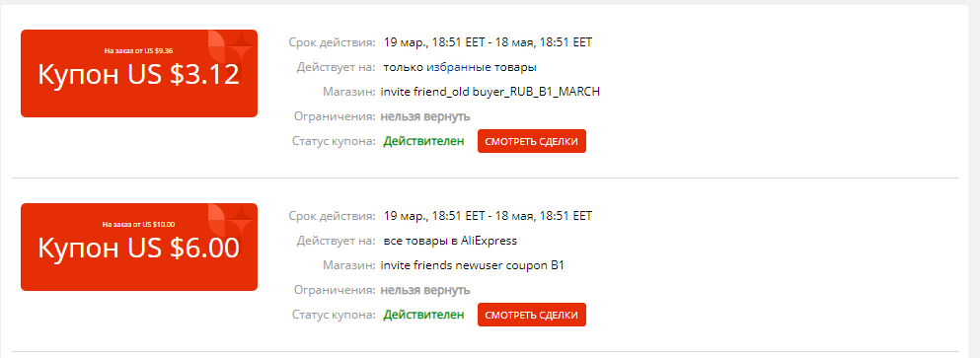The width and height of the screenshot is (980, 358).
Task: Click СМОТРЕТЬ СДЕЛКИ for the $3.12 coupon
Action: tap(531, 141)
